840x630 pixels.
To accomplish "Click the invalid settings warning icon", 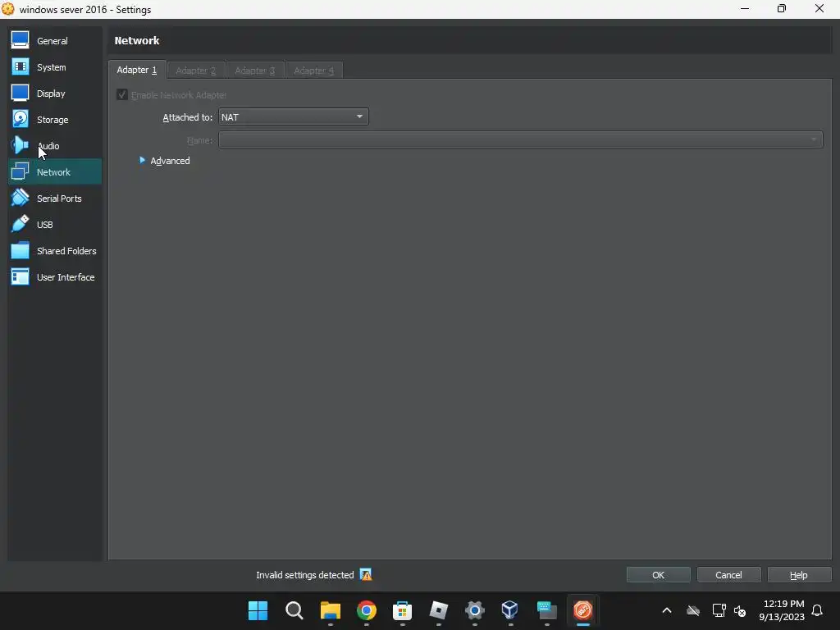I will tap(366, 575).
